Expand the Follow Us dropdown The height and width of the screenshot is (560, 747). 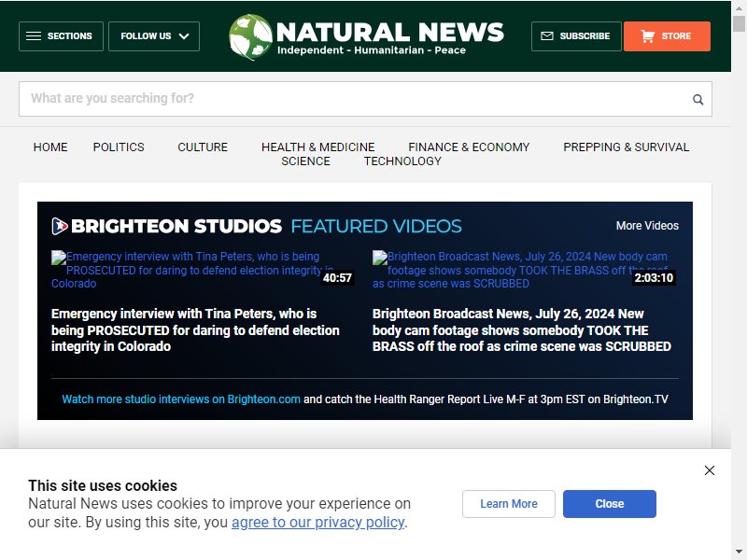[x=154, y=36]
